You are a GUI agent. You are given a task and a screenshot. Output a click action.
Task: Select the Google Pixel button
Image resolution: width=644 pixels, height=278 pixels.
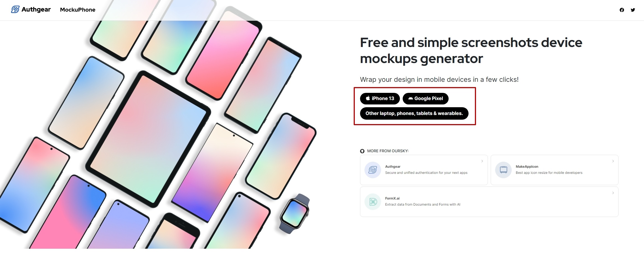[x=425, y=98]
